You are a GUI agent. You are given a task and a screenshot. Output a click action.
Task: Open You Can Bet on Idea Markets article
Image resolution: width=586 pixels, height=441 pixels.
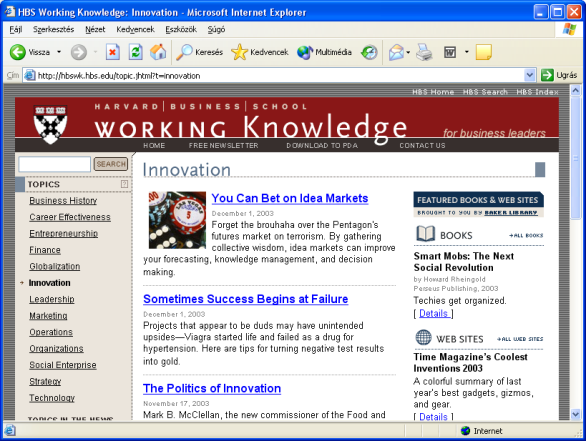coord(290,198)
